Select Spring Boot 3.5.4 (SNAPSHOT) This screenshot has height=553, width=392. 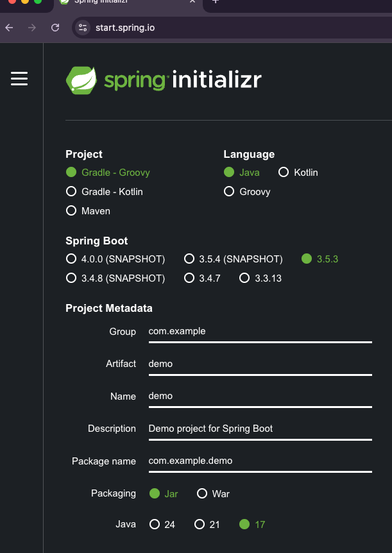point(234,259)
